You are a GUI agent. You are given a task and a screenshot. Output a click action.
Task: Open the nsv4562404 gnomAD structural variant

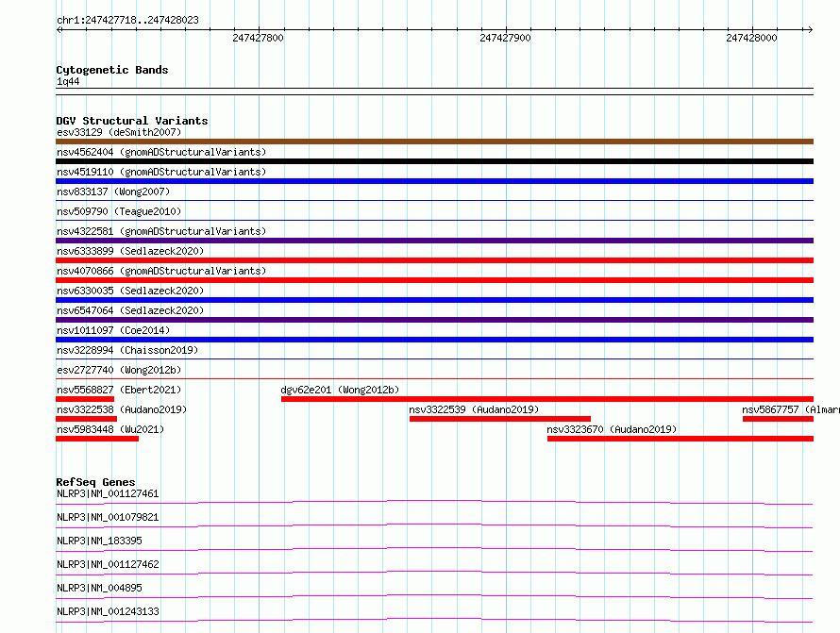(x=161, y=152)
